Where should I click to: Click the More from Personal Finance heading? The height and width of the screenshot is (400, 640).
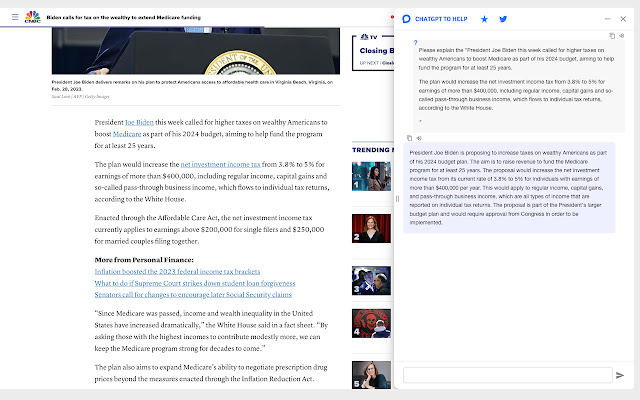(x=144, y=260)
